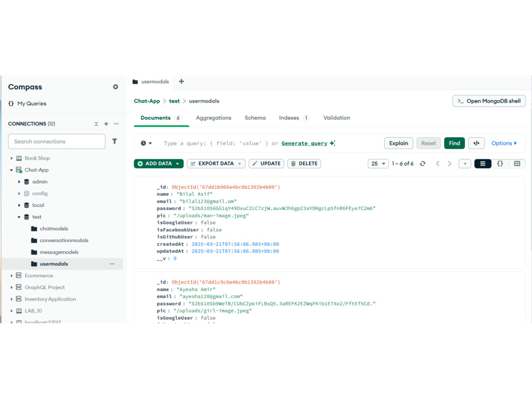Select the usermodals collection in sidebar
This screenshot has height=399, width=532.
point(54,264)
